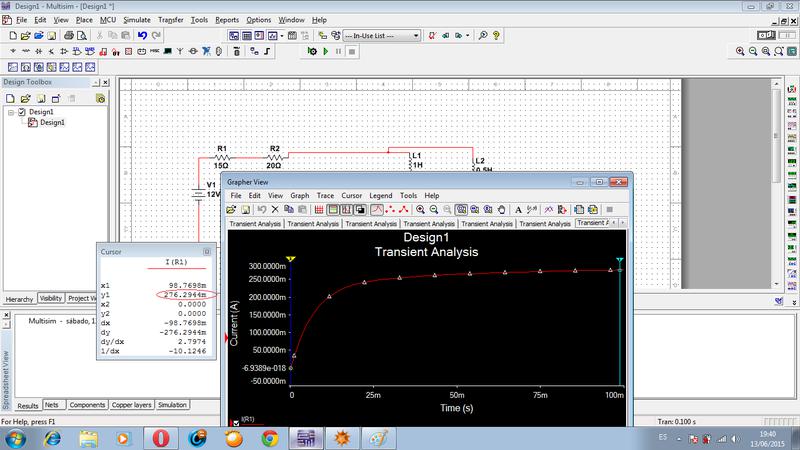Open the Trace menu in Grapher View
800x450 pixels.
click(325, 195)
